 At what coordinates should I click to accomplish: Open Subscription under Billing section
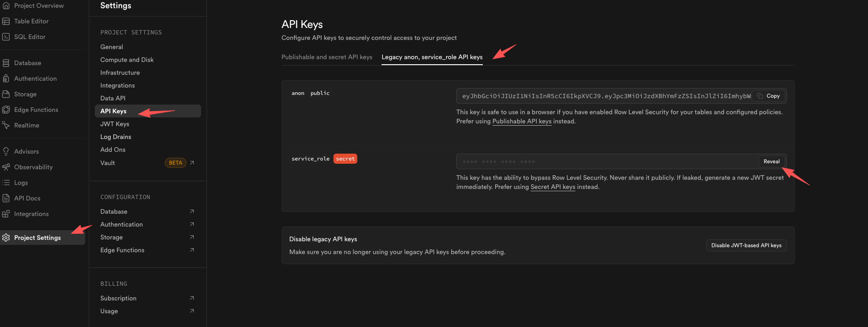[118, 299]
